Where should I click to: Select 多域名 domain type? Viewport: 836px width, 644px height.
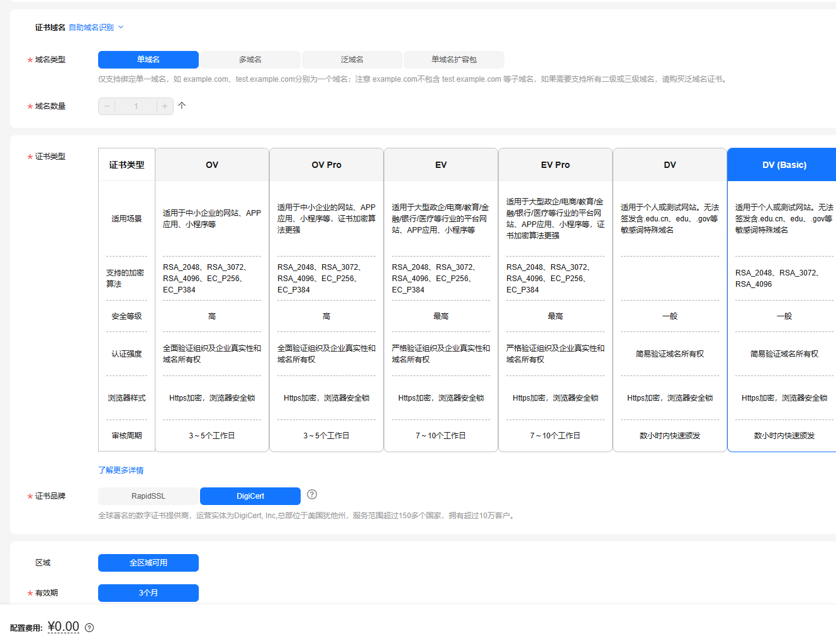(250, 60)
